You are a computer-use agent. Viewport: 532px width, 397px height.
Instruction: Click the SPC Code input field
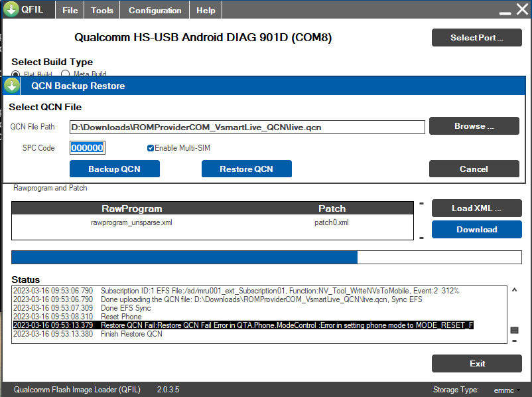88,147
